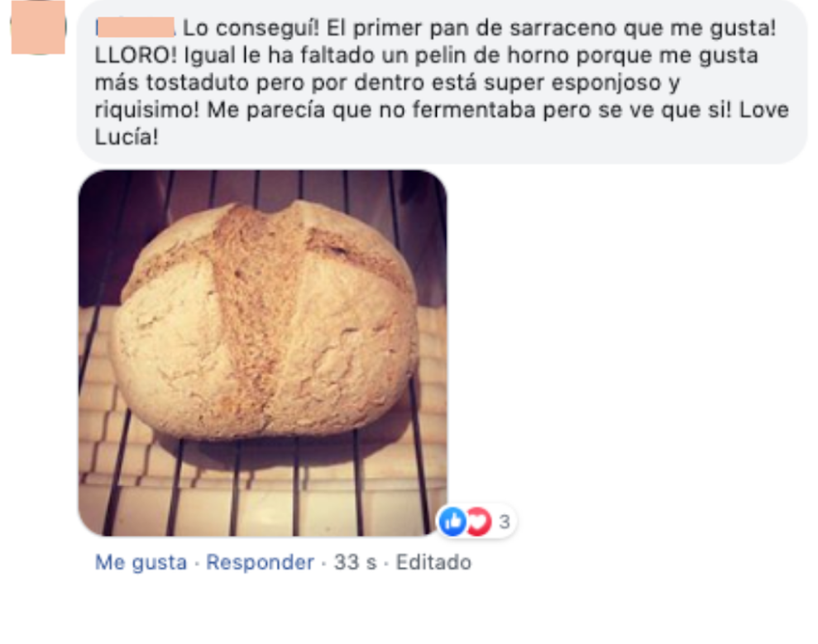
Task: Click the dark background above the loaf
Action: pos(261,188)
